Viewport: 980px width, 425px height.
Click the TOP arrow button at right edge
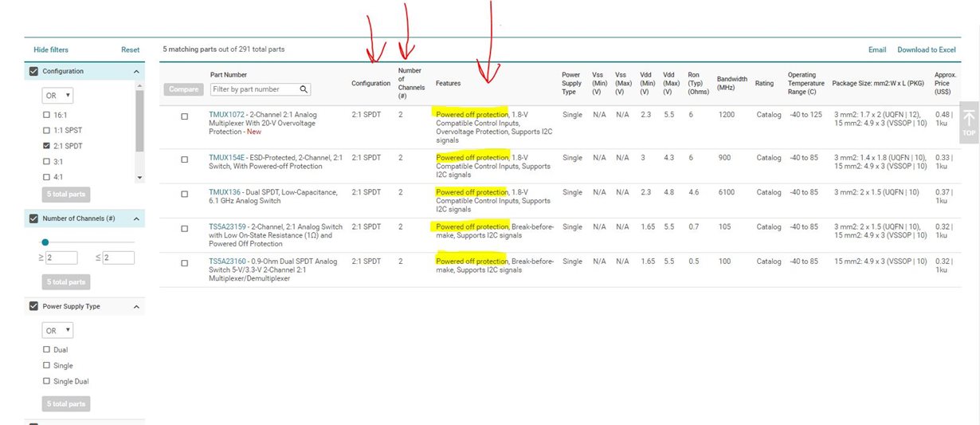pos(969,124)
